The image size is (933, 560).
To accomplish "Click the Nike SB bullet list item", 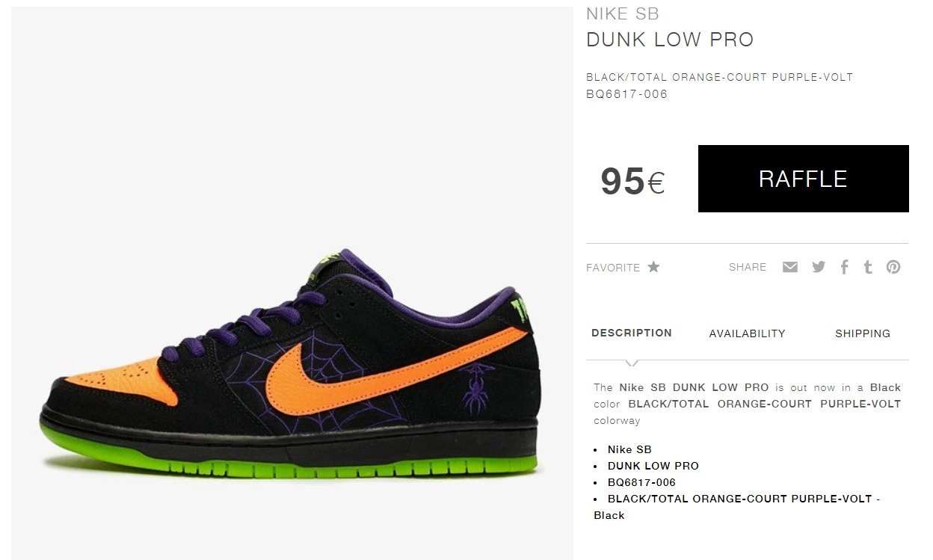I will pos(629,449).
